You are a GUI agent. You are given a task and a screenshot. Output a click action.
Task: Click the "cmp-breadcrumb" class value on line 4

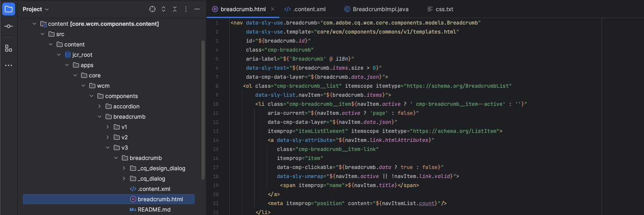[x=290, y=49]
